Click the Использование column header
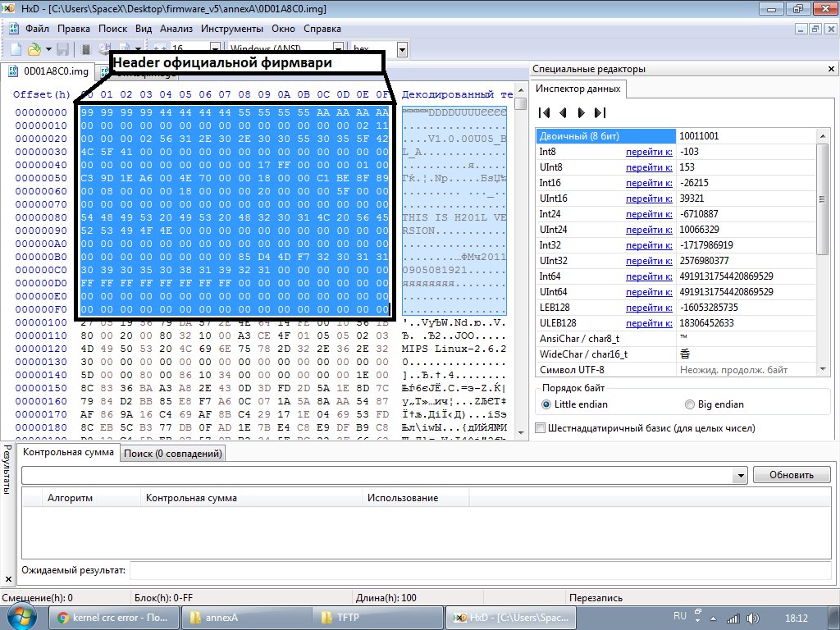The height and width of the screenshot is (630, 840). pos(415,498)
